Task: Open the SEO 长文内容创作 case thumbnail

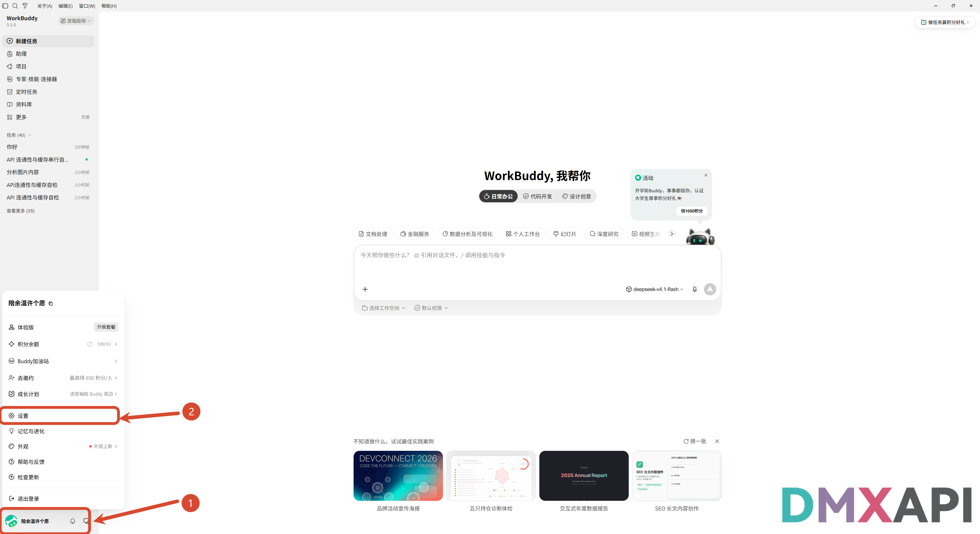Action: coord(677,476)
